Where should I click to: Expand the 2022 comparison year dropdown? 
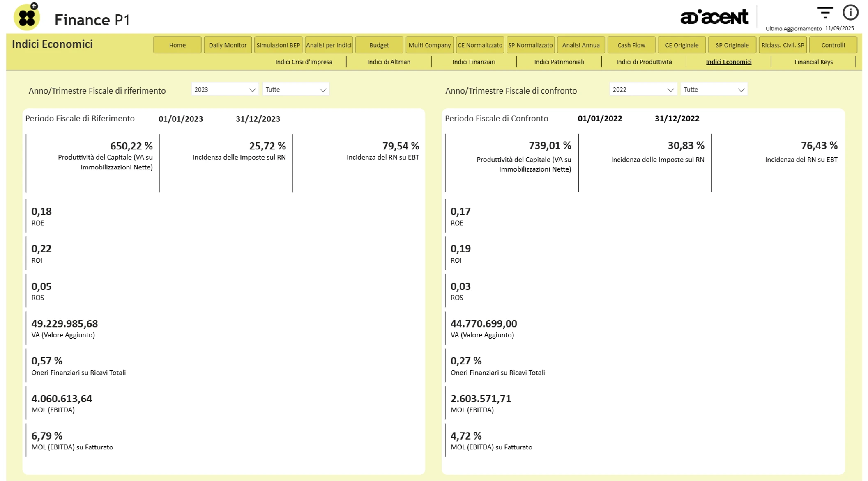coord(642,89)
